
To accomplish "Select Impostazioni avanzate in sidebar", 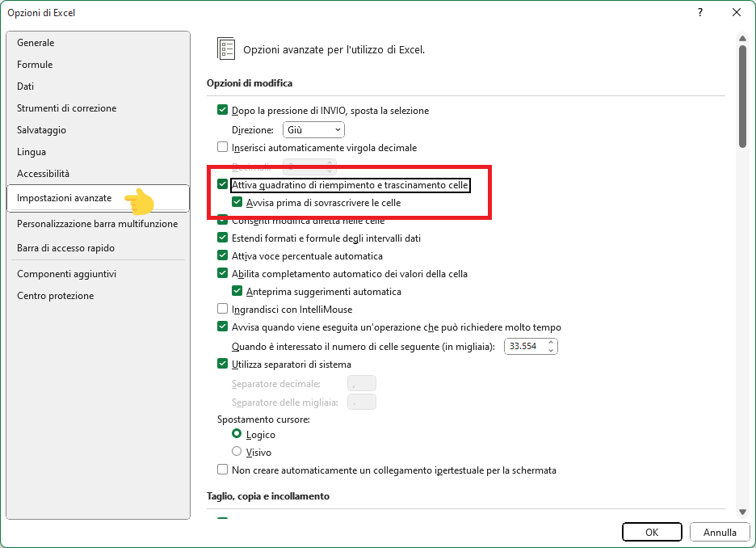I will pos(98,198).
